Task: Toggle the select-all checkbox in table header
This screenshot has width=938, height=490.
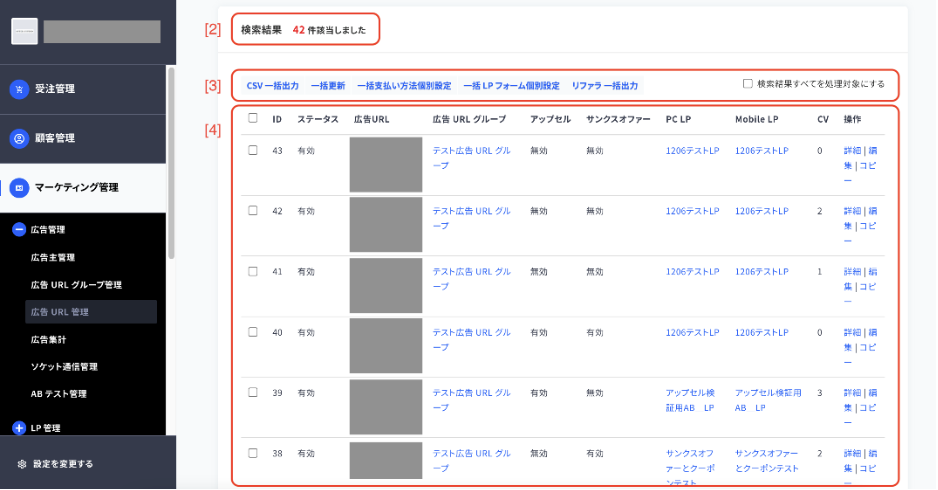Action: [x=252, y=118]
